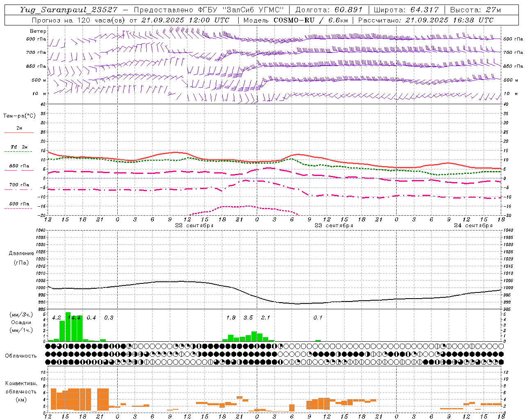Click the 22 сентября date label
This screenshot has height=420, width=525.
[194, 226]
